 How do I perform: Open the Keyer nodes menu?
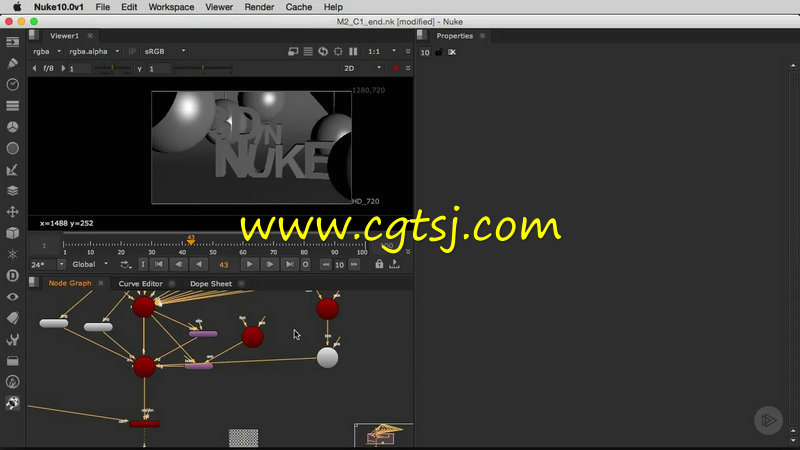point(13,169)
